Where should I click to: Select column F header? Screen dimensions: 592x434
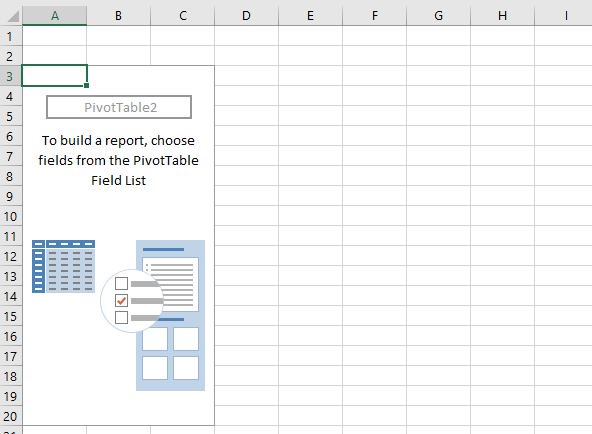pyautogui.click(x=375, y=16)
